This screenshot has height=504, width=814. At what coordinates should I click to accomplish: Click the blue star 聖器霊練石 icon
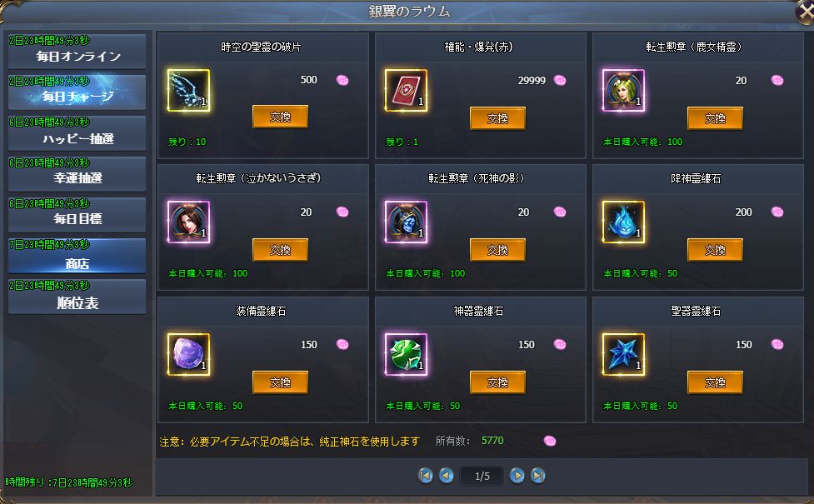click(x=623, y=355)
